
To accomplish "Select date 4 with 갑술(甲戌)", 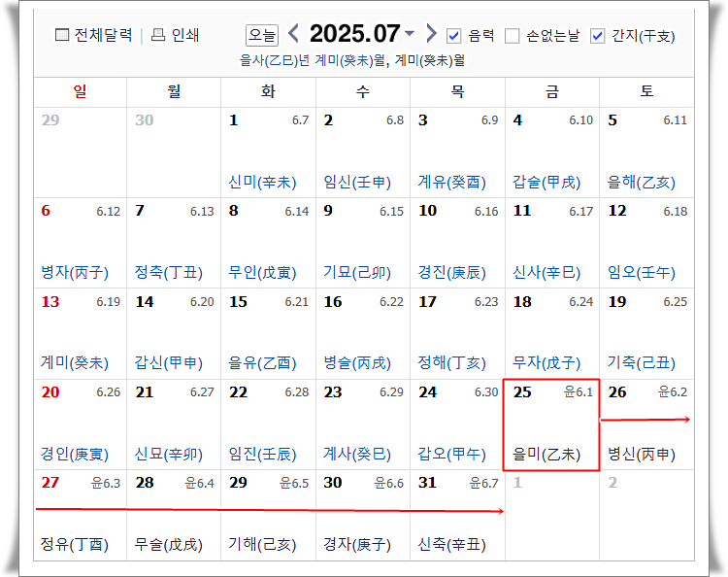I will tap(552, 153).
